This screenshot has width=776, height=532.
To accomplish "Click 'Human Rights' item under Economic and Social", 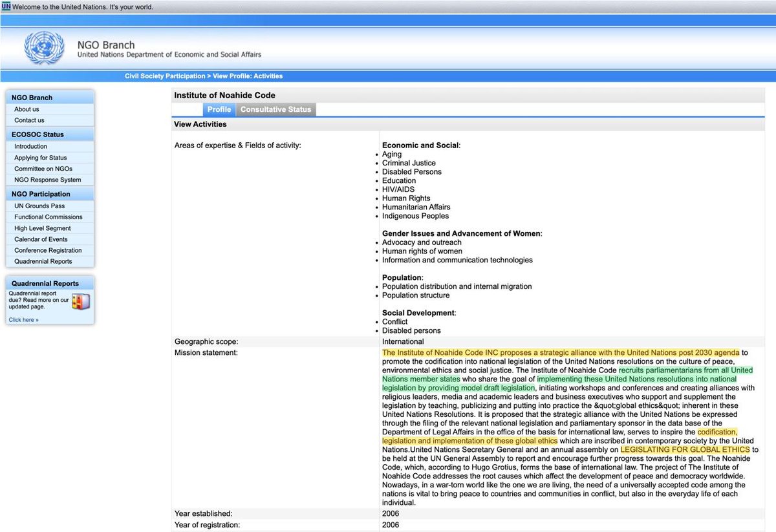I will tap(406, 198).
